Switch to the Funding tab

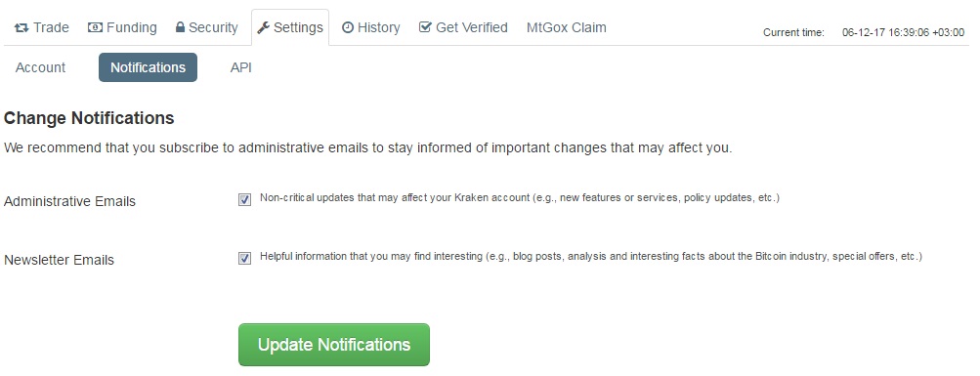click(x=122, y=27)
